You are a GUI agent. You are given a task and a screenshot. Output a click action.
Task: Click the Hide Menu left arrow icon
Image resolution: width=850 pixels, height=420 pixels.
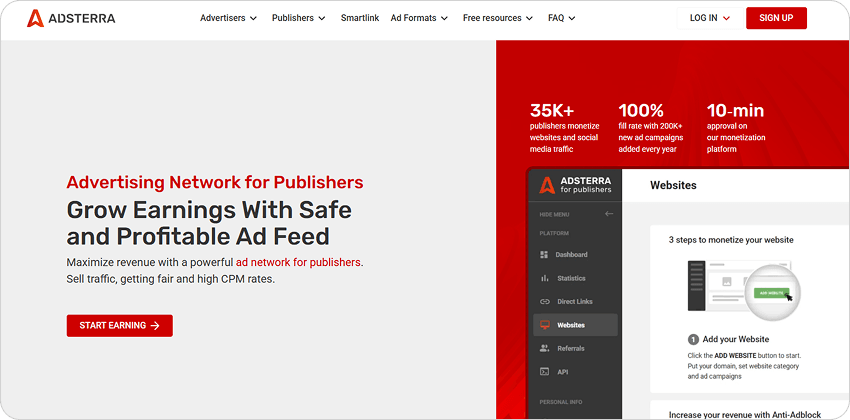click(609, 214)
